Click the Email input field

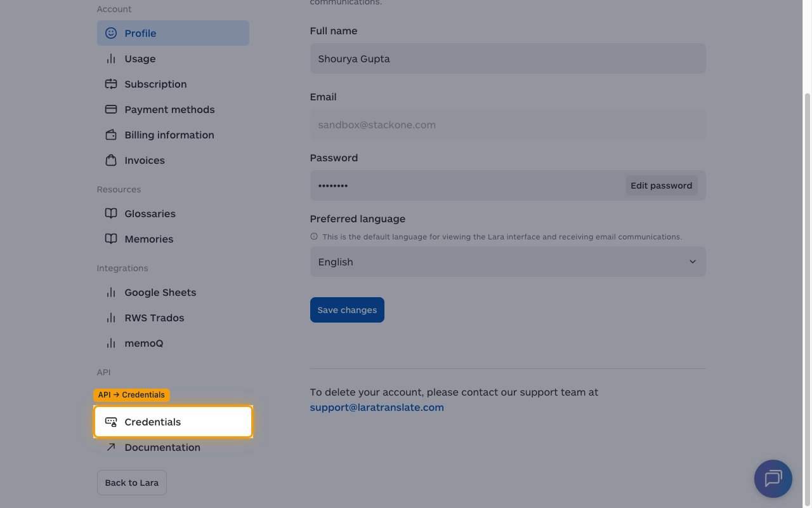click(507, 124)
